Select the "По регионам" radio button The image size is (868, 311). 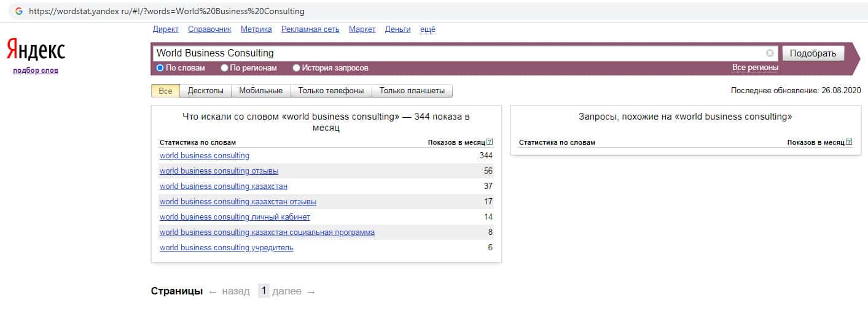[x=224, y=68]
